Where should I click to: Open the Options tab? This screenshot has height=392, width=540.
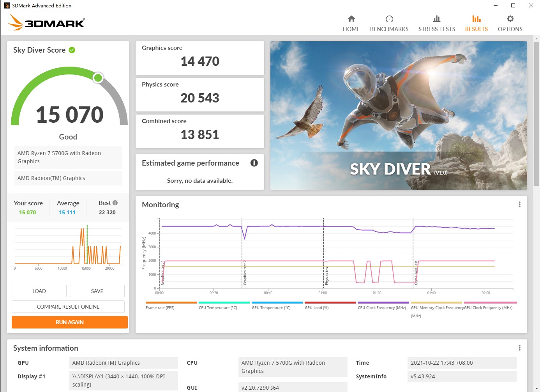(510, 24)
